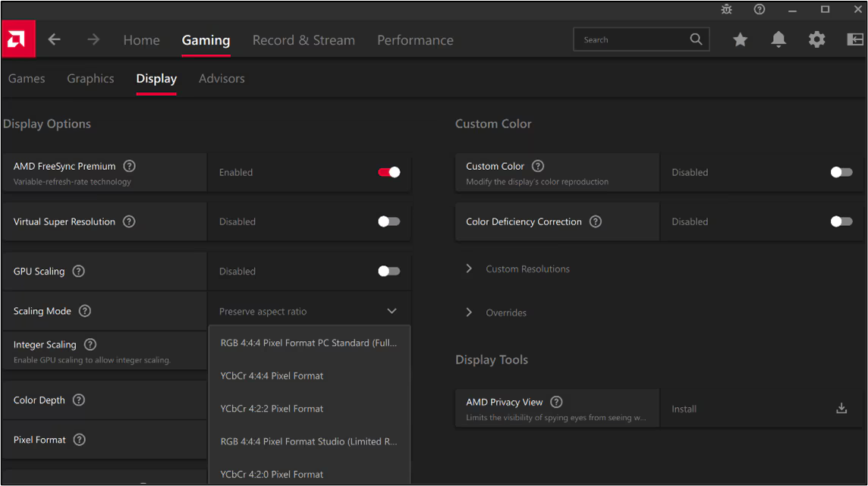The height and width of the screenshot is (486, 868).
Task: Click the AMD logo icon
Action: [17, 39]
